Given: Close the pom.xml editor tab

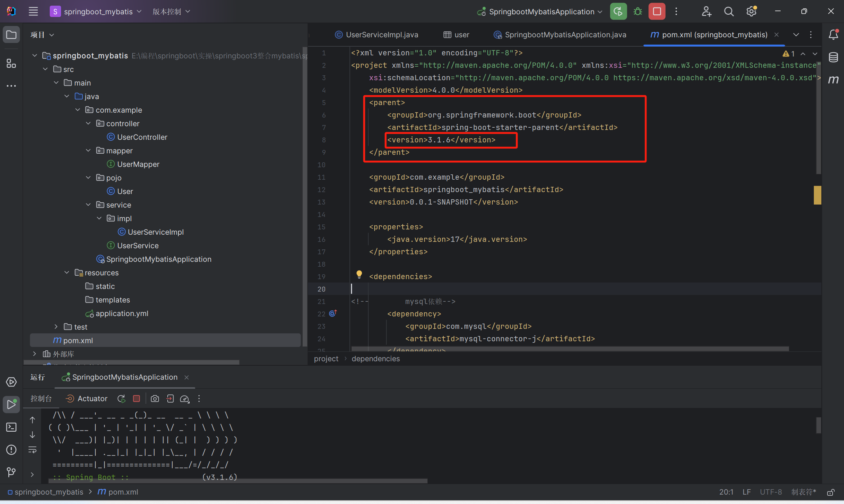Looking at the screenshot, I should pos(776,35).
